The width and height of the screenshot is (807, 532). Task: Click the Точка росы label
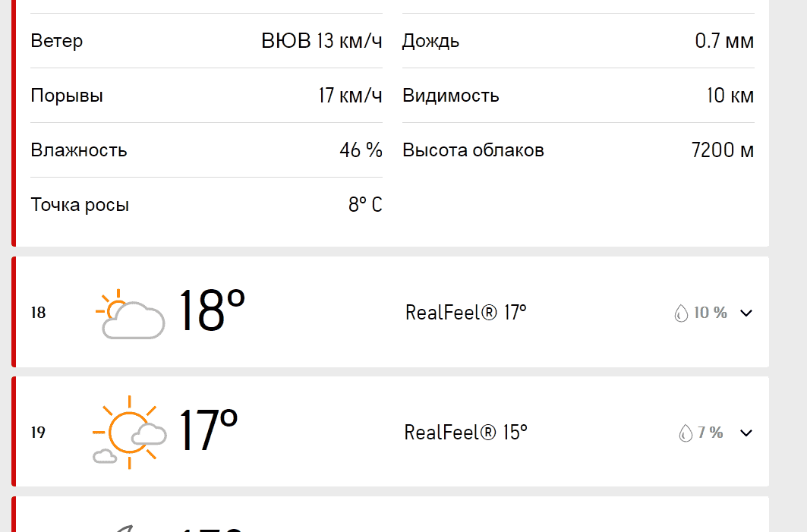[x=80, y=205]
